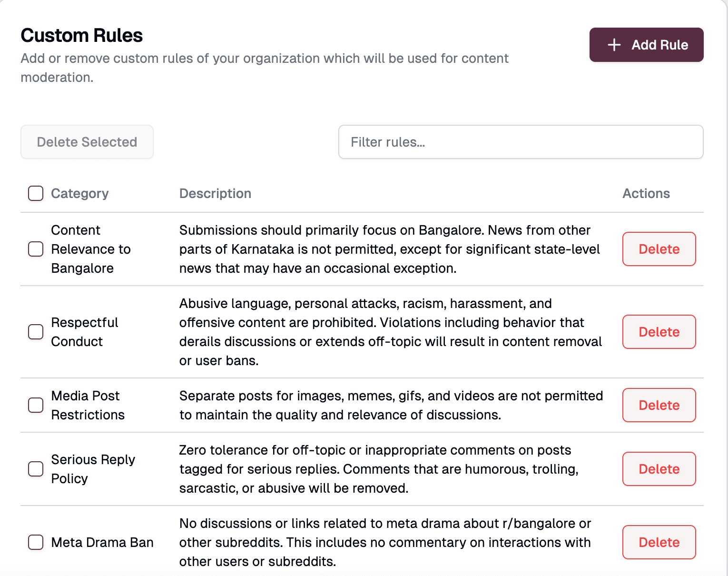728x576 pixels.
Task: Click the plus icon on Add Rule
Action: pyautogui.click(x=614, y=45)
